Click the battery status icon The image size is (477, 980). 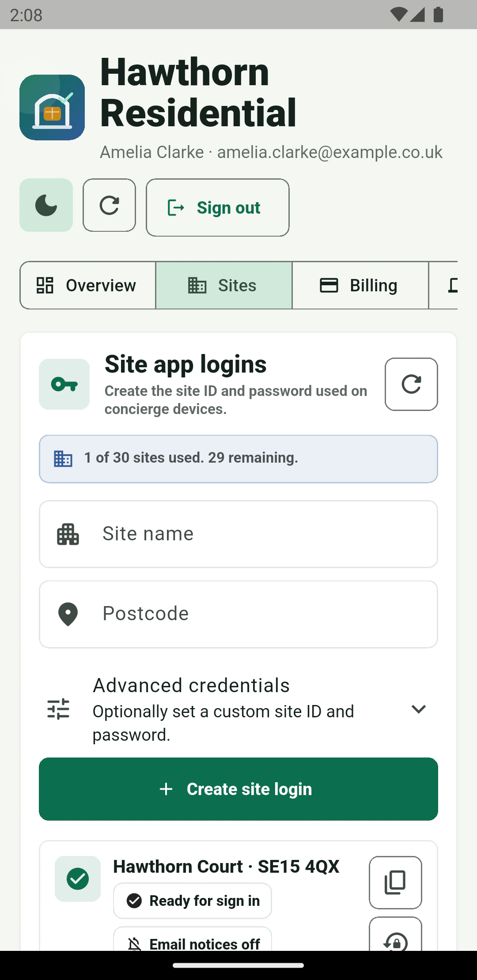click(x=438, y=15)
